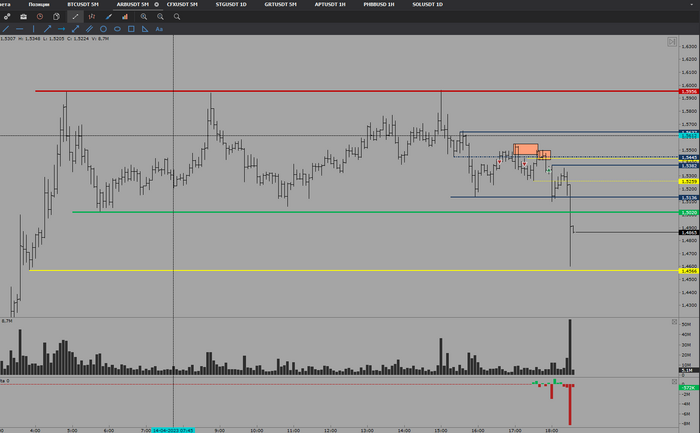Select the Aa text label tool

click(x=159, y=29)
